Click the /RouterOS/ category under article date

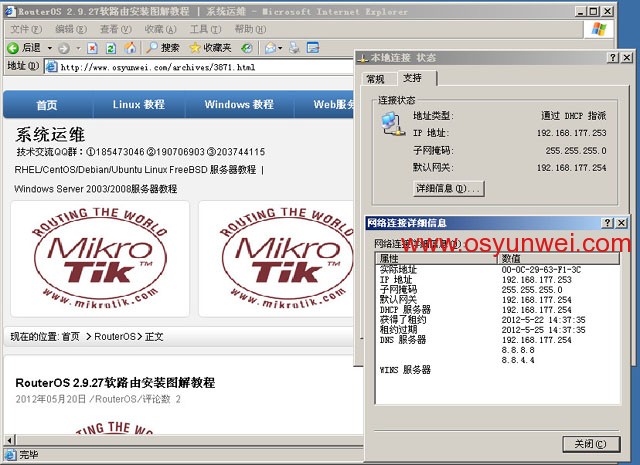pyautogui.click(x=114, y=399)
